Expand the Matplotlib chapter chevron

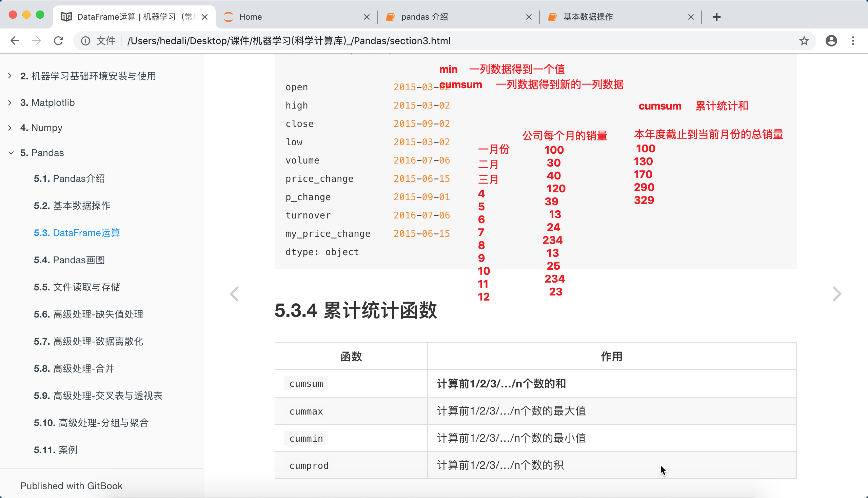(x=10, y=102)
